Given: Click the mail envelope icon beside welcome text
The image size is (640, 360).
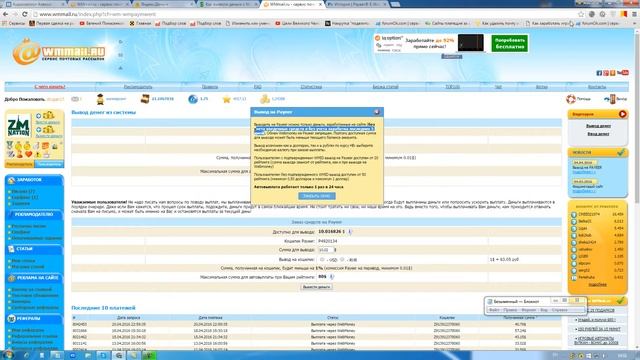Looking at the screenshot, I should (75, 99).
